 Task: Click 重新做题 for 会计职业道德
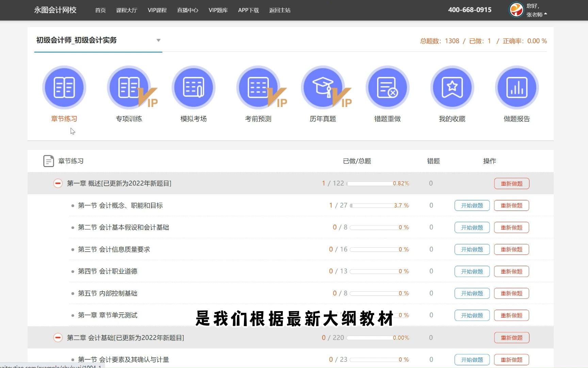click(511, 271)
